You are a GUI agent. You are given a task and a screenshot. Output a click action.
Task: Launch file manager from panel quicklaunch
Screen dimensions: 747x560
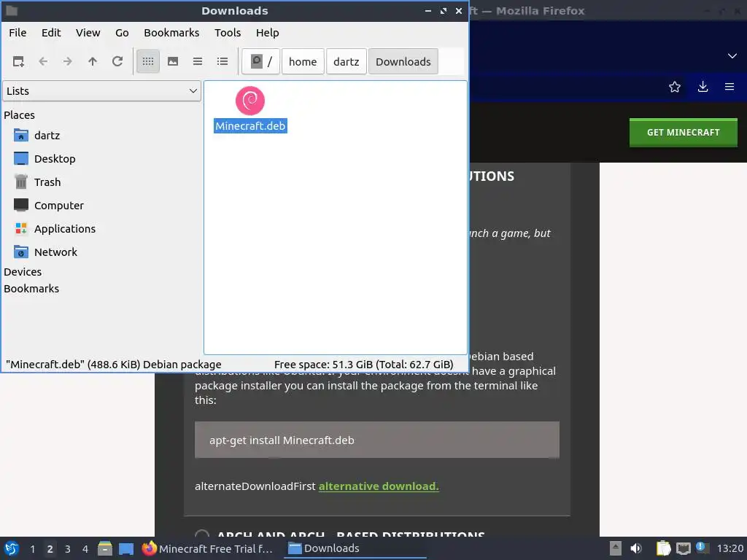105,548
